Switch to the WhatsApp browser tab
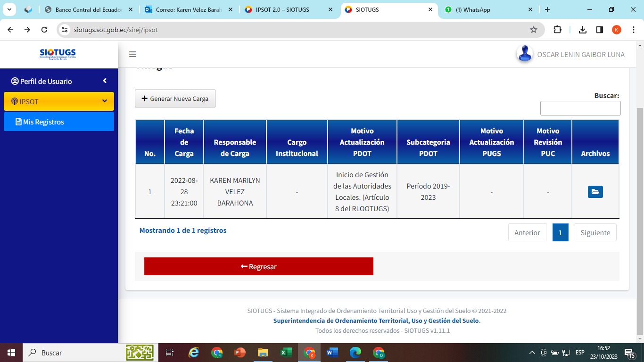644x362 pixels. [486, 9]
